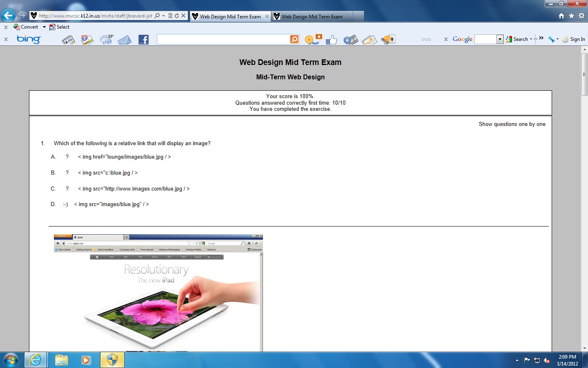The height and width of the screenshot is (368, 588).
Task: Click the orange Bing search button
Action: pos(294,39)
